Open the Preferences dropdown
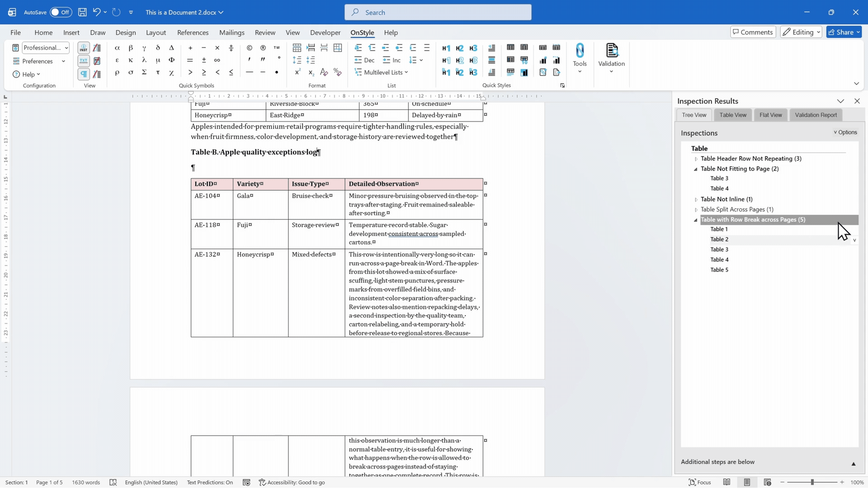Image resolution: width=868 pixels, height=488 pixels. tap(39, 61)
